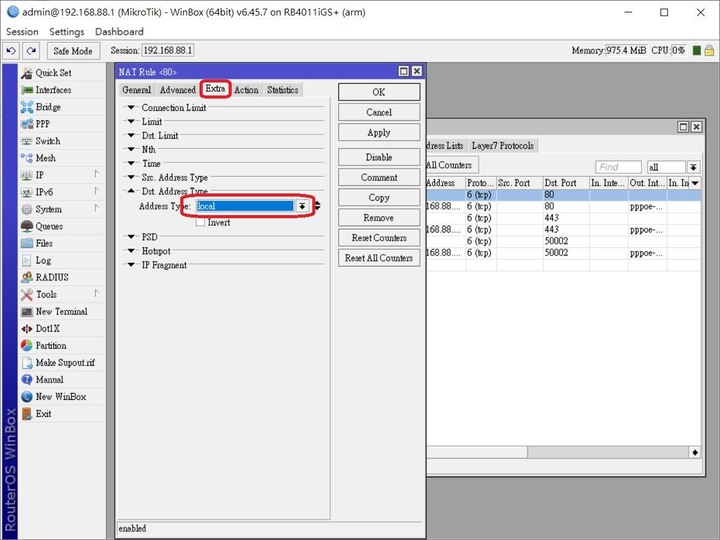720x540 pixels.
Task: Expand the Dst. Limit section
Action: 131,135
